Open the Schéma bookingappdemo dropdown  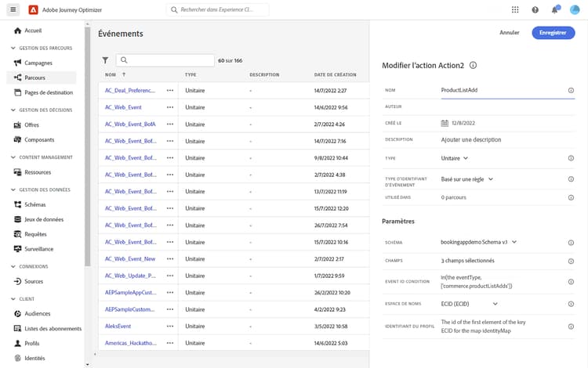[514, 242]
